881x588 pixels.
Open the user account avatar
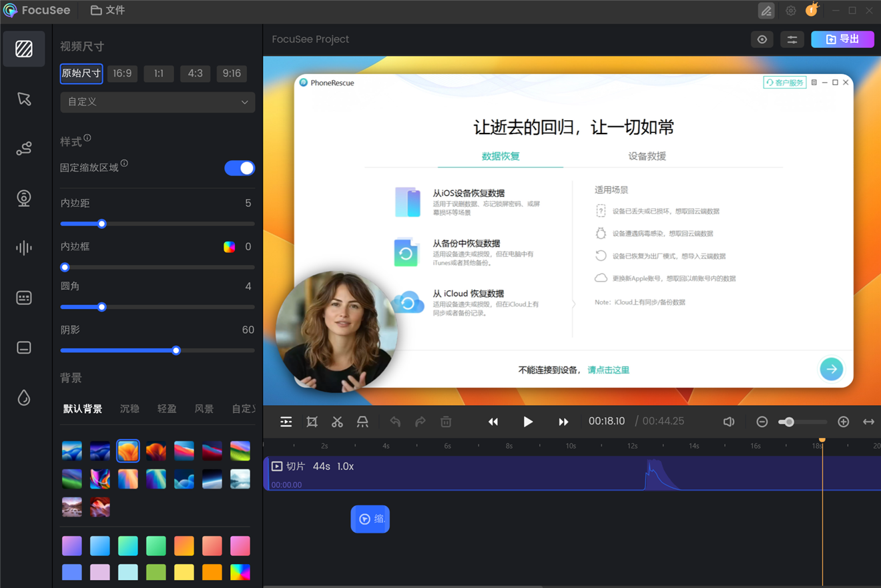[x=812, y=10]
